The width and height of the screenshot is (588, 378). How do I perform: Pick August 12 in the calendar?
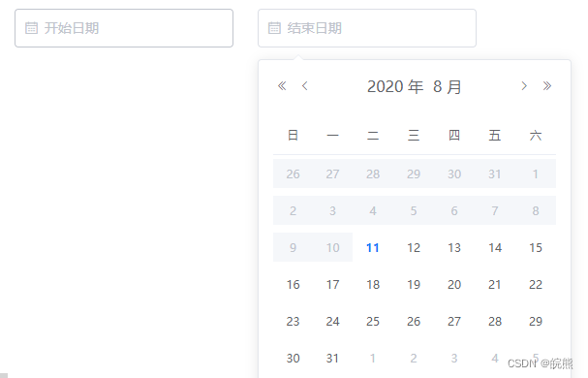tap(414, 248)
